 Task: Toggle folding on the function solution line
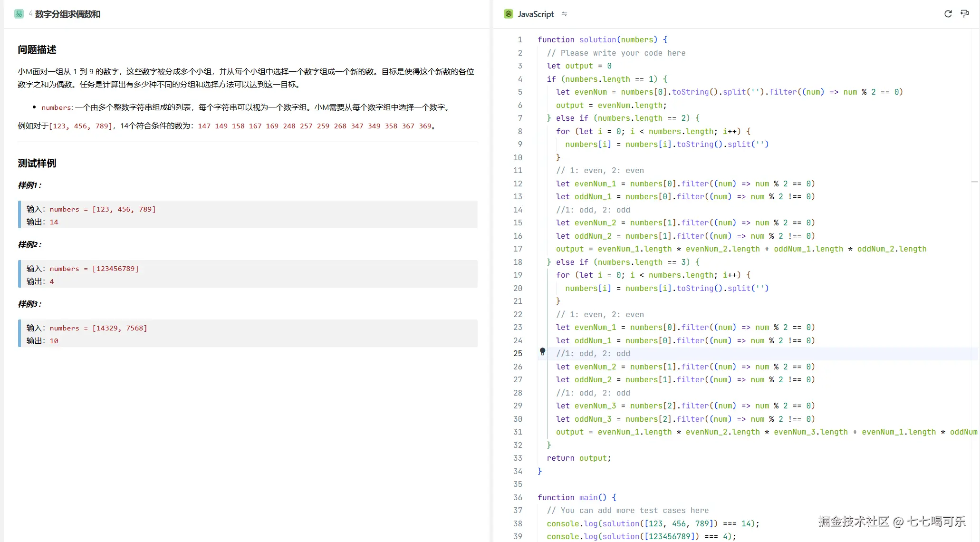click(x=532, y=39)
